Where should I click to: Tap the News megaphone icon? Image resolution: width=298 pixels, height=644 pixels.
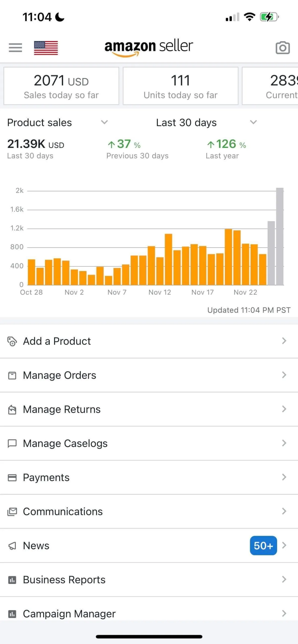[x=12, y=546]
